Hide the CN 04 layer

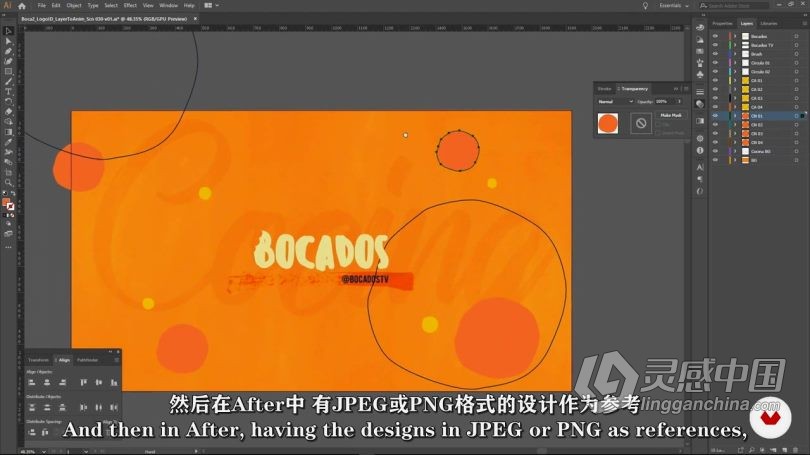pos(715,143)
